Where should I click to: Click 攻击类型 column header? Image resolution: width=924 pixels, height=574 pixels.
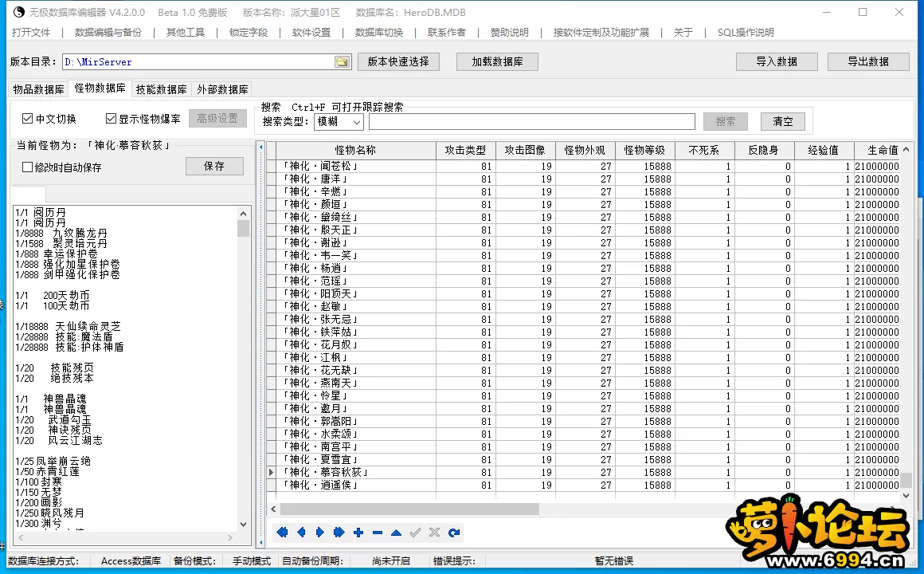pyautogui.click(x=465, y=150)
